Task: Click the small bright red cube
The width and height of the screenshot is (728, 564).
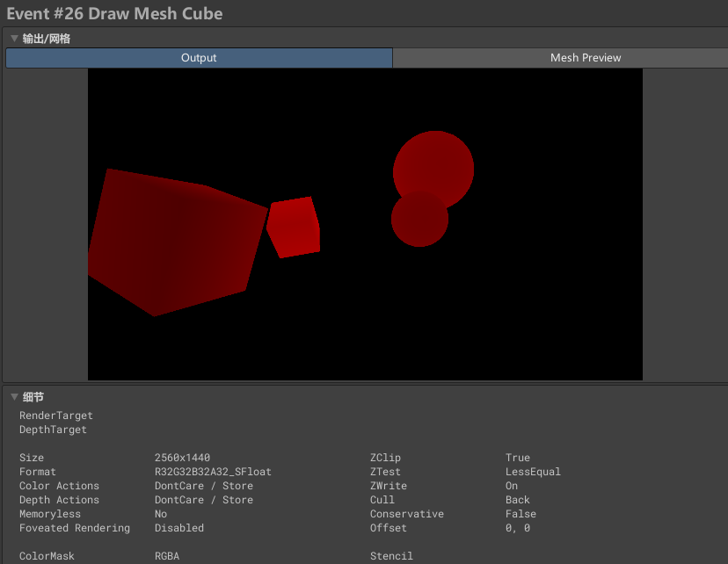Action: 294,227
